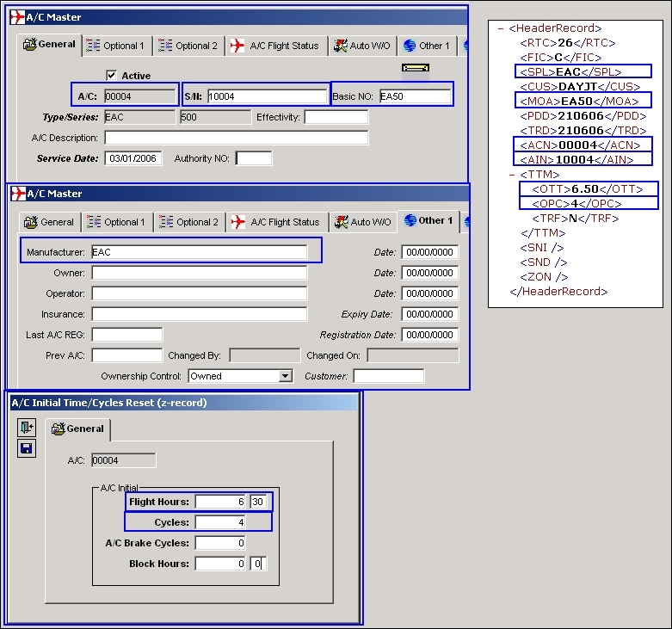Click the Flight Hours hours field
672x629 pixels.
click(220, 502)
